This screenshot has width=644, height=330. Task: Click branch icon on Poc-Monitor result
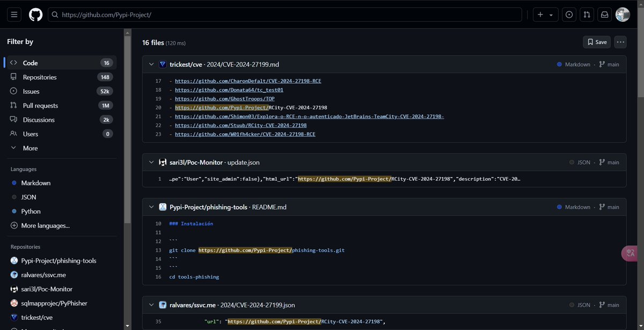pos(602,162)
